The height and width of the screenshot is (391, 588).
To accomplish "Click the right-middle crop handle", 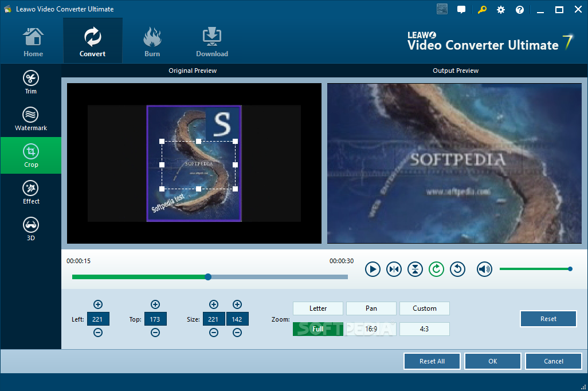I will click(235, 165).
